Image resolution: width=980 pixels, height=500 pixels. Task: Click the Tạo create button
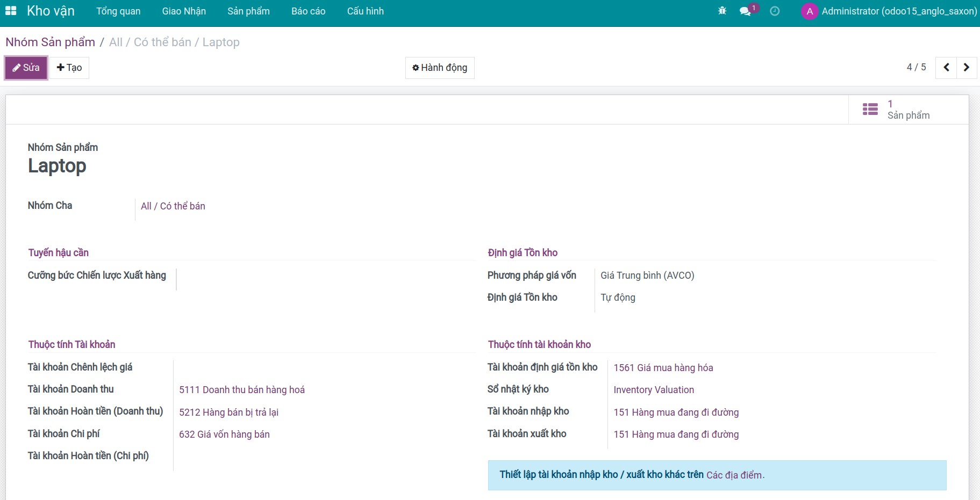pyautogui.click(x=69, y=68)
